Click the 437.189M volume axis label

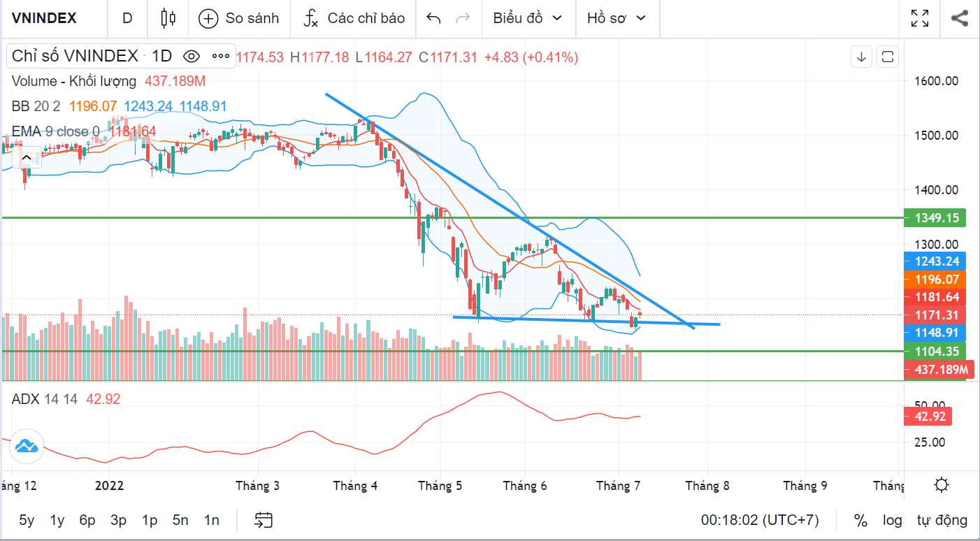pos(939,369)
